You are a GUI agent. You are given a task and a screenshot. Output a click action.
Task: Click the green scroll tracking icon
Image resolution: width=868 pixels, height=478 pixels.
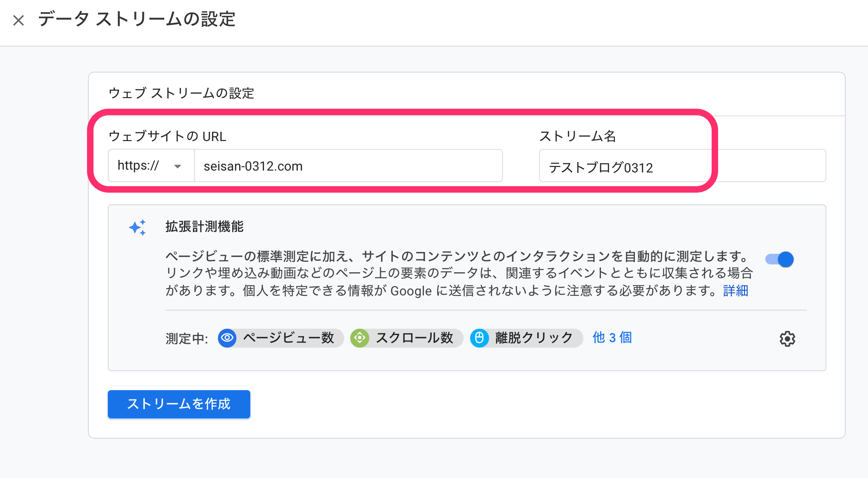[x=360, y=338]
